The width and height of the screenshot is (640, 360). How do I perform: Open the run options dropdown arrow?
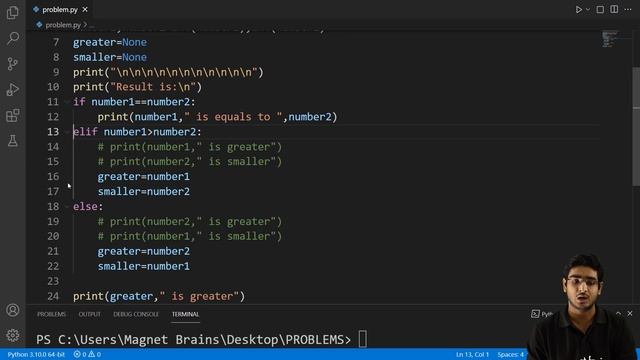[x=588, y=9]
